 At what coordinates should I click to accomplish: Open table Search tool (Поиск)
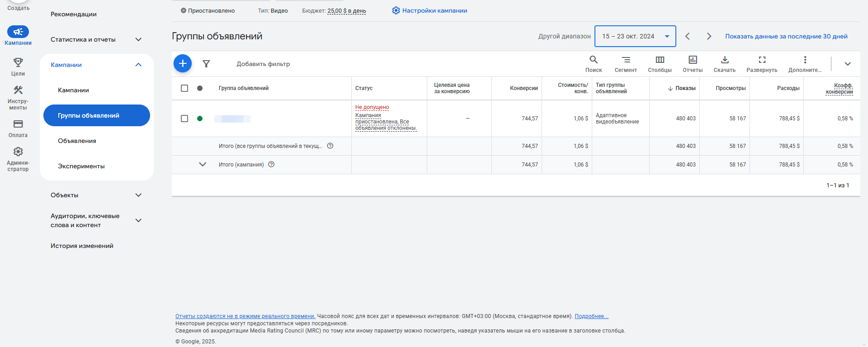point(594,64)
